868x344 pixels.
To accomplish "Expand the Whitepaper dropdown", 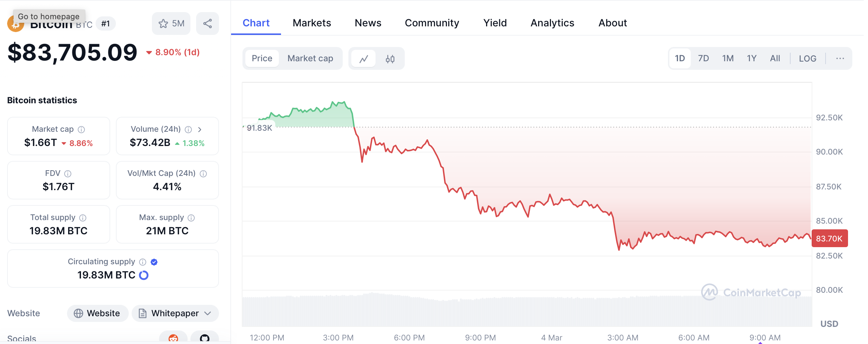I will pyautogui.click(x=208, y=313).
